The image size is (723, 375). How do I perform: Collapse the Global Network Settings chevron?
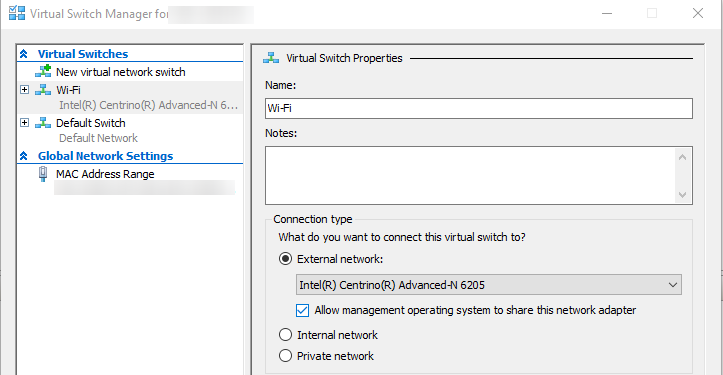(24, 156)
